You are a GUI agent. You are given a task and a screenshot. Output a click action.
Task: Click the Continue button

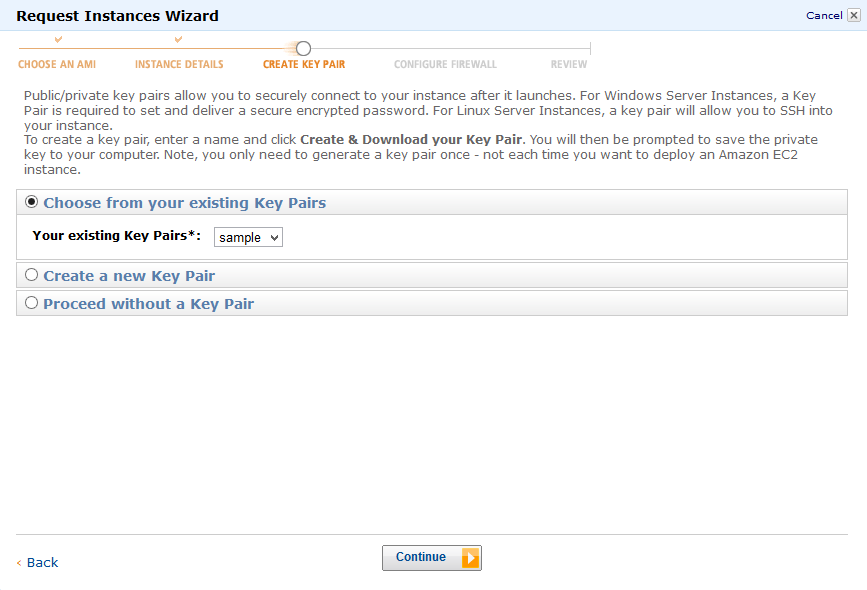click(432, 558)
